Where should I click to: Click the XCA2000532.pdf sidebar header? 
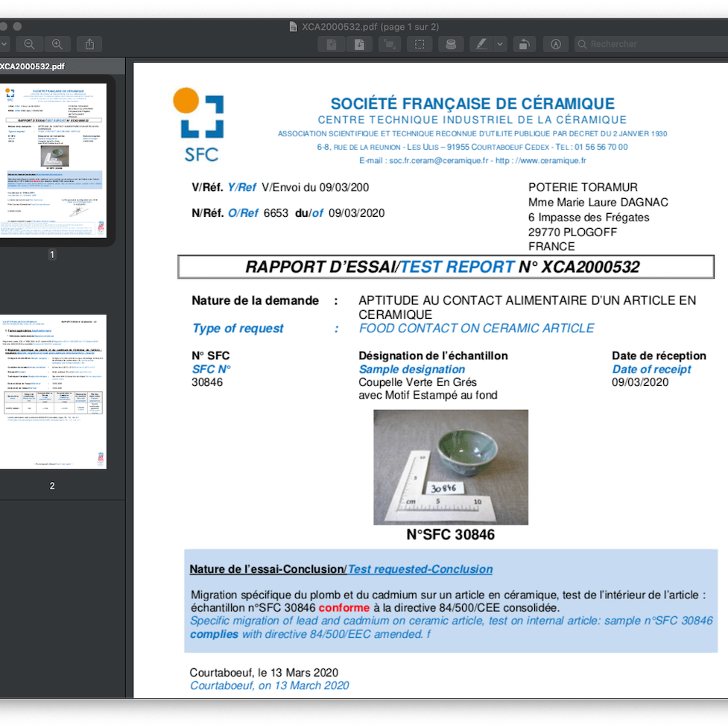[32, 66]
